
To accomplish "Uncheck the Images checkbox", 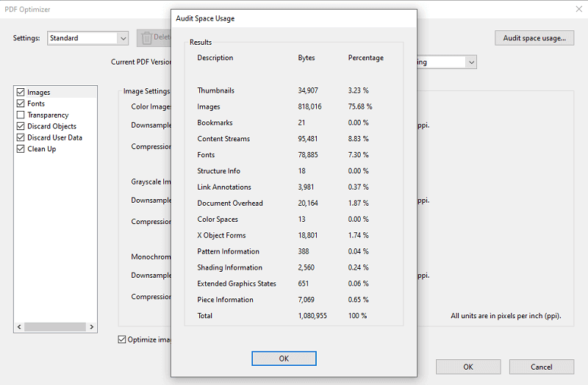I will pyautogui.click(x=21, y=93).
